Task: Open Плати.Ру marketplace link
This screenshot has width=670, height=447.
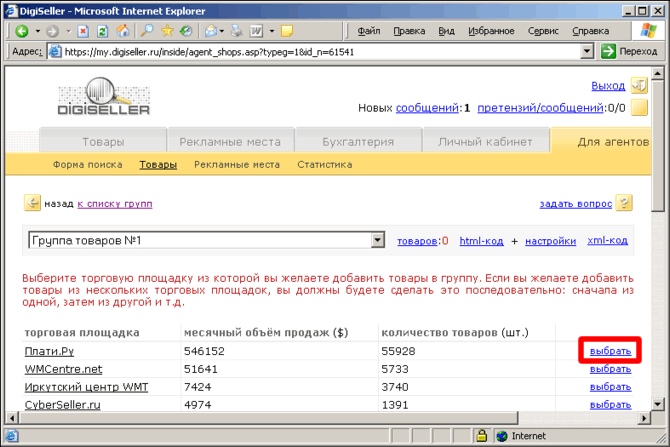Action: coord(49,351)
